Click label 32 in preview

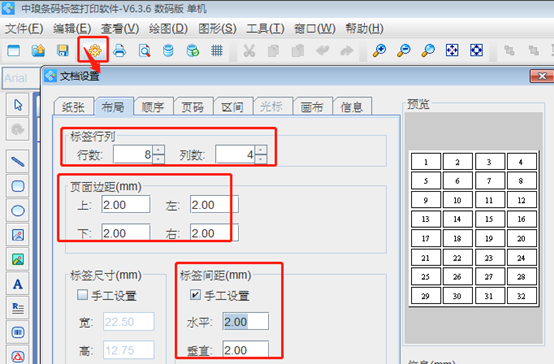click(x=521, y=296)
